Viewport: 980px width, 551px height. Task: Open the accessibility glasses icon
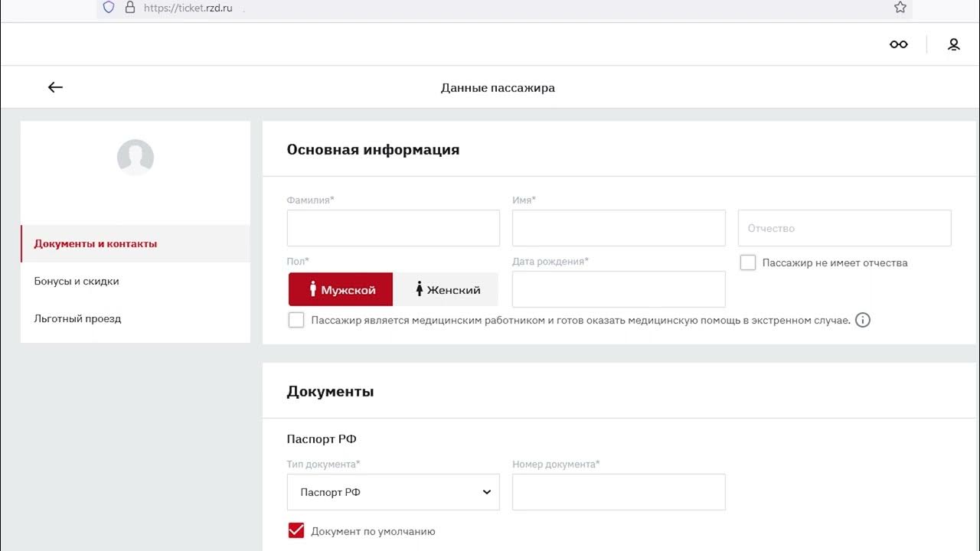pos(899,44)
